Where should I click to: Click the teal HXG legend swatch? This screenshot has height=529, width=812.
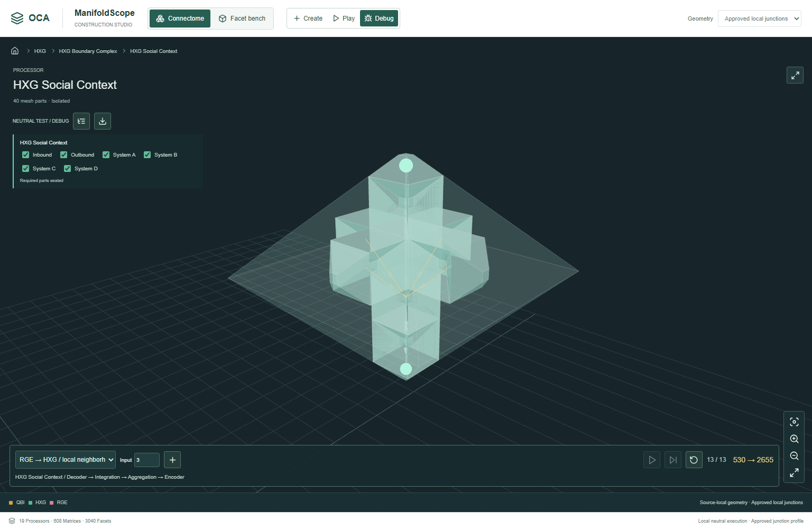point(30,503)
